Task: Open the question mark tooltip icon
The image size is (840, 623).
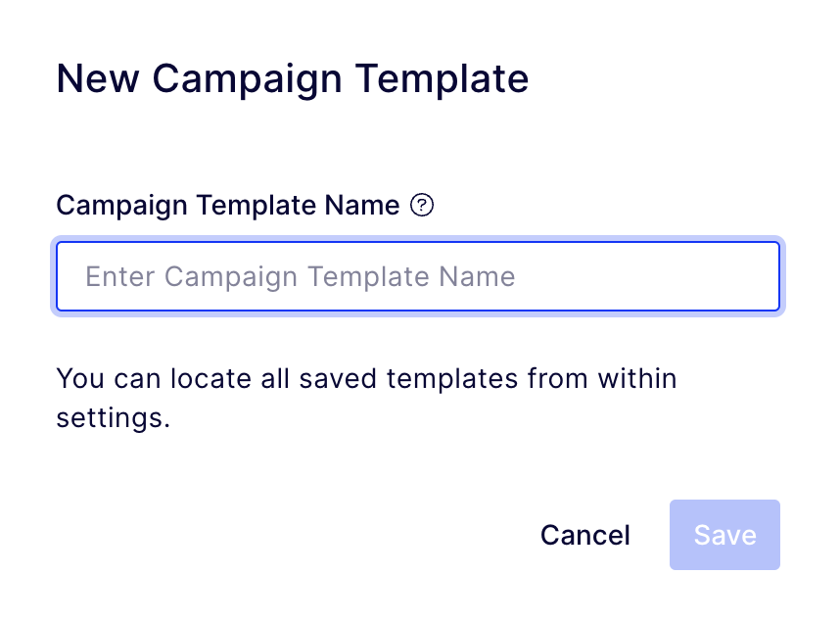Action: click(422, 205)
